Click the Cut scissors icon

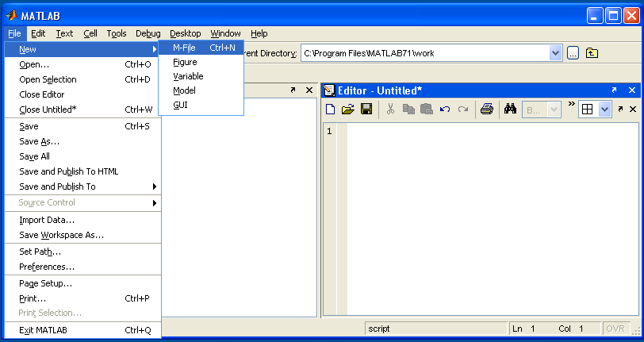(x=390, y=109)
